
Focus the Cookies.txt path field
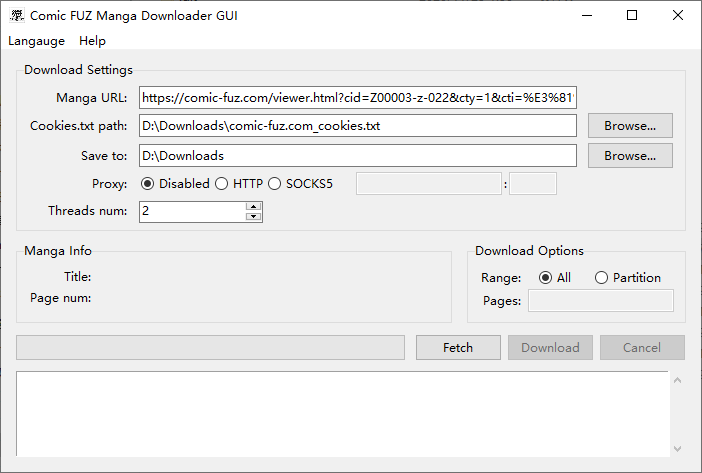point(358,126)
